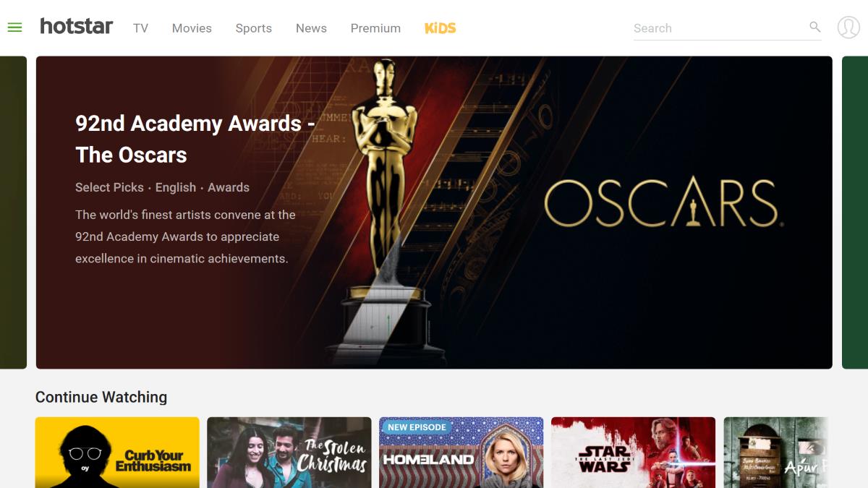Switch to the TV section
The image size is (868, 488).
click(x=140, y=28)
